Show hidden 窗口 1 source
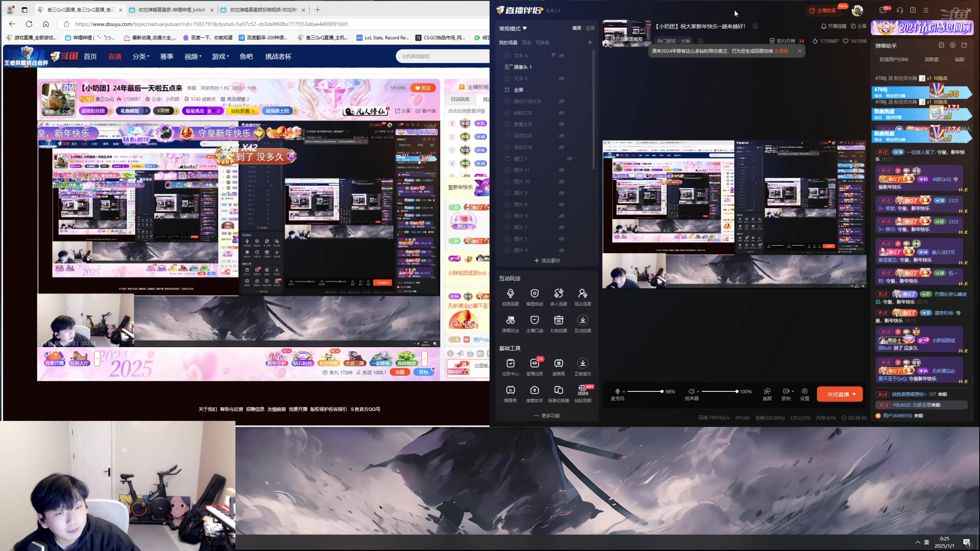This screenshot has width=980, height=551. [x=570, y=158]
